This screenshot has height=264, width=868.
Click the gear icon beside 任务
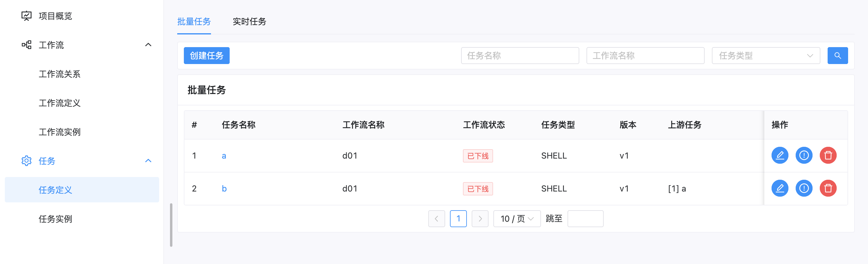[26, 161]
